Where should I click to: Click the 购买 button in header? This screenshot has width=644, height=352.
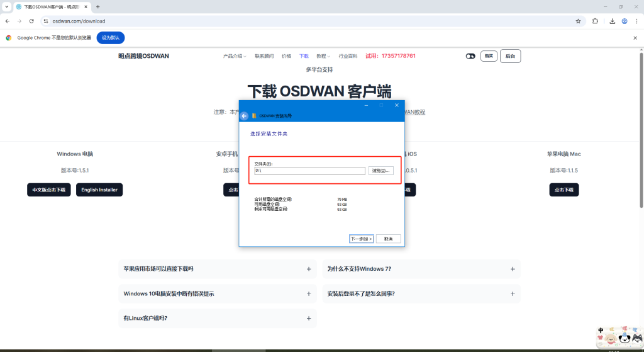coord(489,56)
